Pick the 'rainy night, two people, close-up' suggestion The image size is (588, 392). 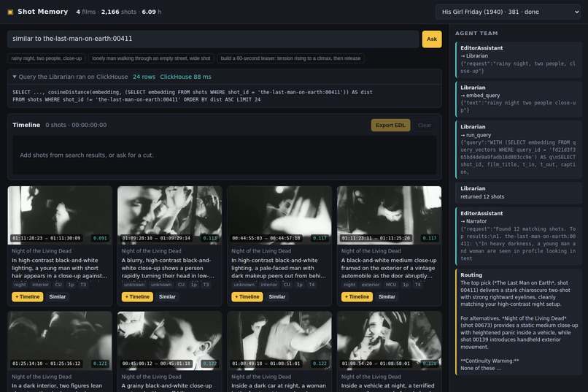pyautogui.click(x=47, y=58)
